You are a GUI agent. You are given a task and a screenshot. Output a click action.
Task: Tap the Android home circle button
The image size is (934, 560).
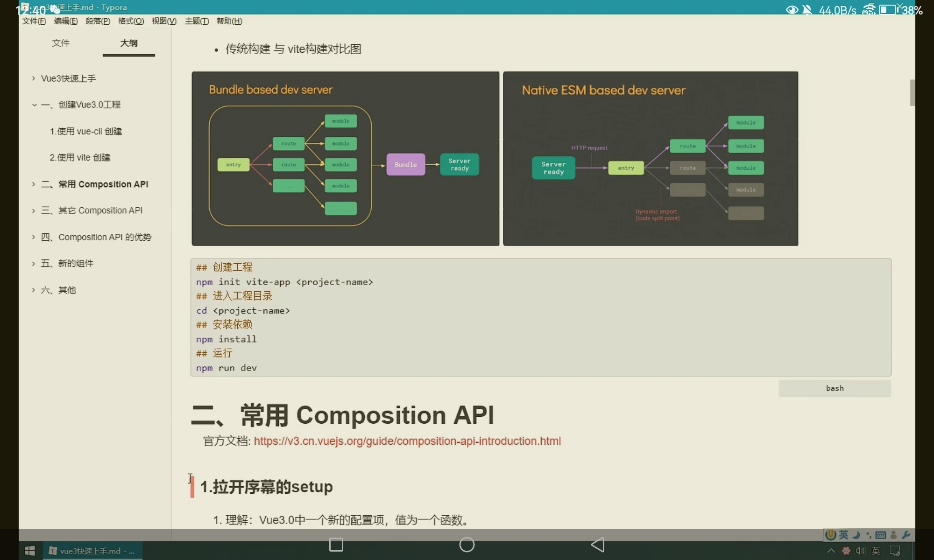pos(467,545)
